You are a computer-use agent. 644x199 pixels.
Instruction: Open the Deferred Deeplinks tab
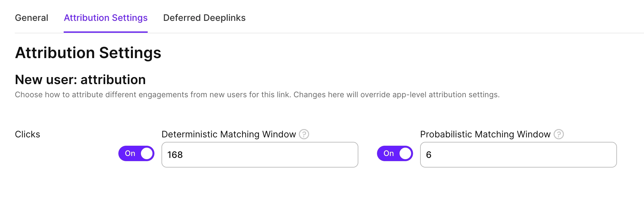(204, 18)
